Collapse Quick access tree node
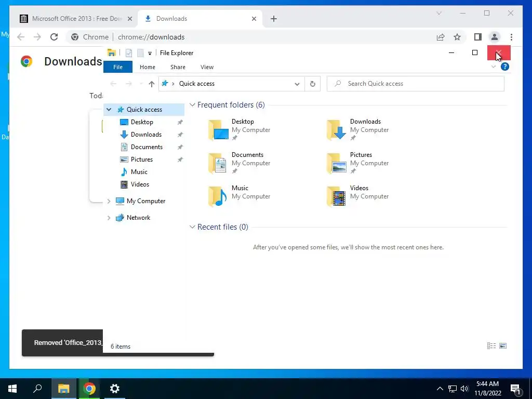Image resolution: width=532 pixels, height=399 pixels. pos(109,110)
